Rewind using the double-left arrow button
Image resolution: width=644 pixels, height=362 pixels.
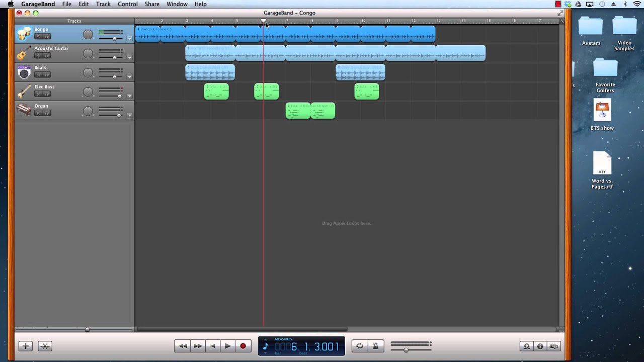pyautogui.click(x=183, y=346)
